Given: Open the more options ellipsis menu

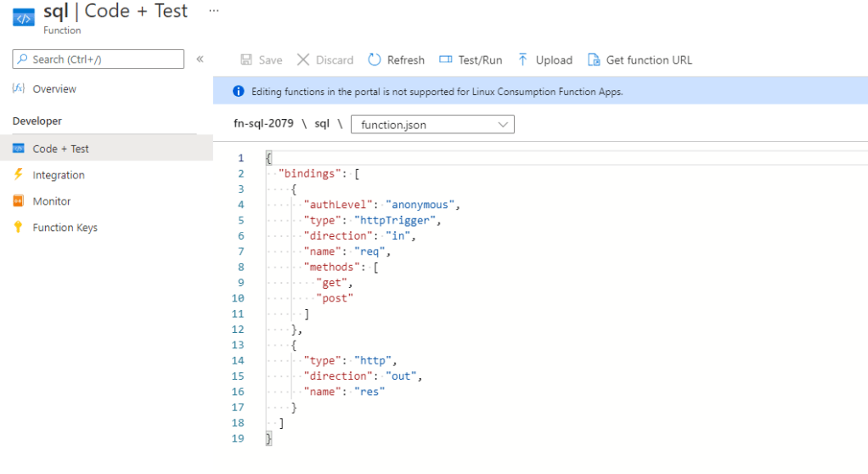Looking at the screenshot, I should [x=213, y=11].
